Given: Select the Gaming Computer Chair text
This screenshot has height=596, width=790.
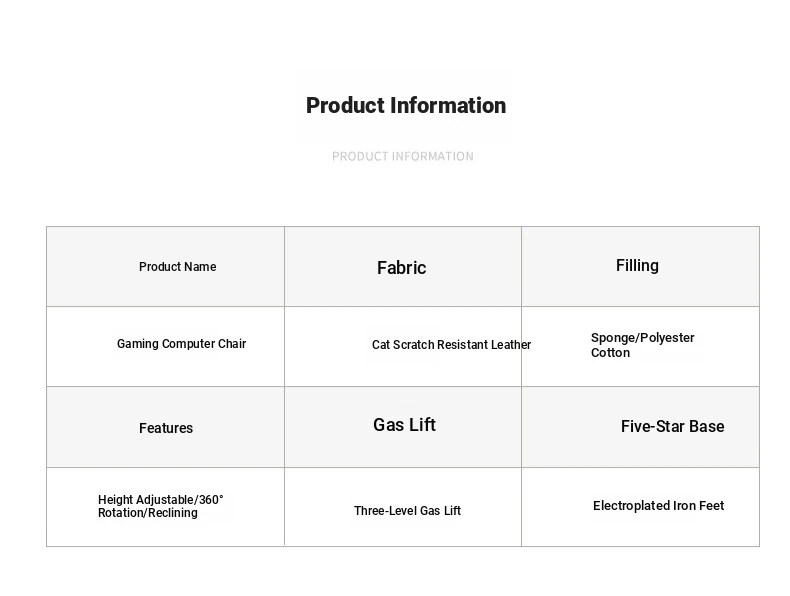Looking at the screenshot, I should pyautogui.click(x=181, y=344).
